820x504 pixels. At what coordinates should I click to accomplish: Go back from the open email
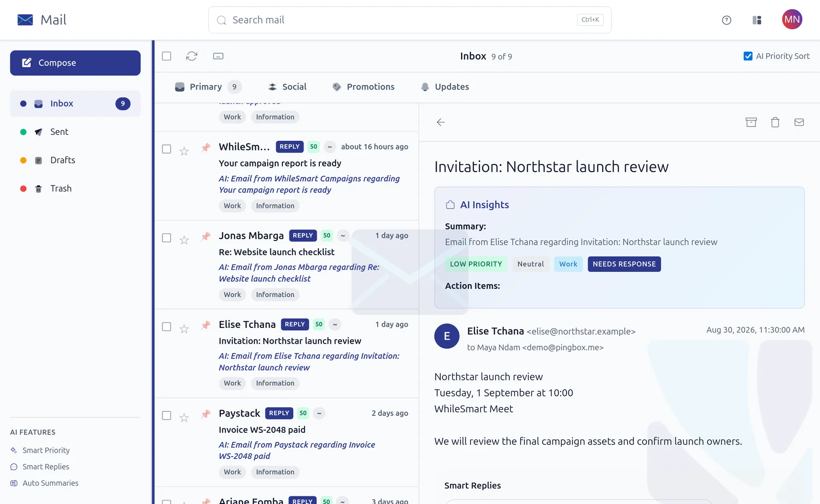pos(441,122)
